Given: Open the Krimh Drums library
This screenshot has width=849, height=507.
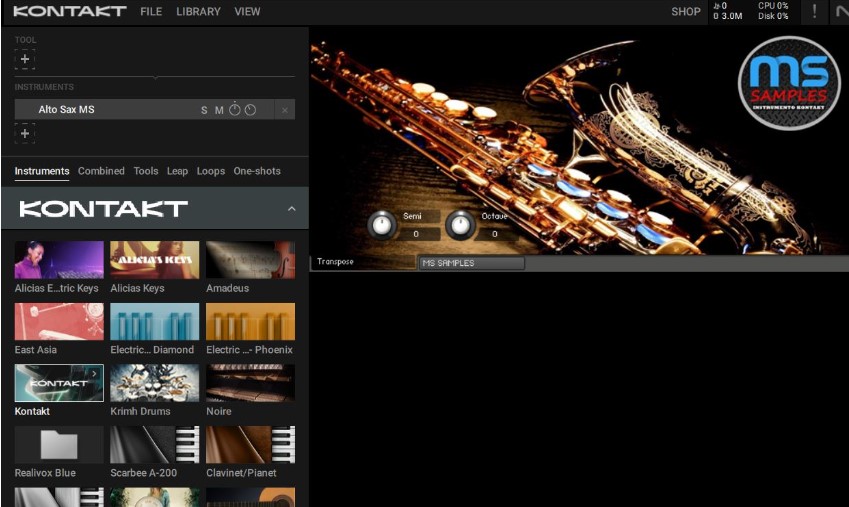Looking at the screenshot, I should tap(154, 383).
